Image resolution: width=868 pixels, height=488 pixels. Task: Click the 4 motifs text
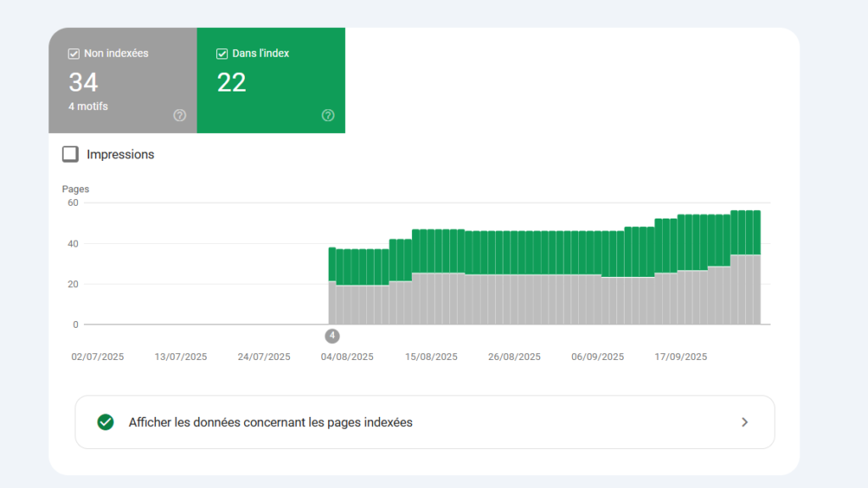[88, 107]
